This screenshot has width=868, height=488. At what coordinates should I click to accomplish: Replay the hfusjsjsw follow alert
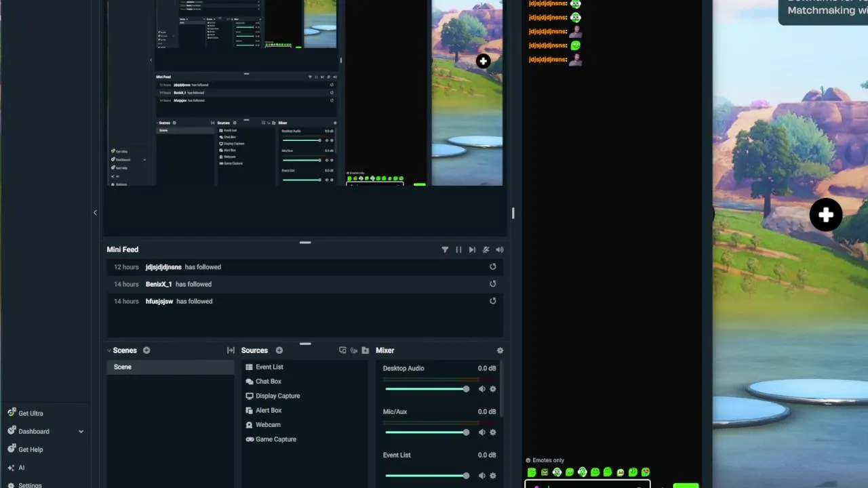tap(493, 301)
